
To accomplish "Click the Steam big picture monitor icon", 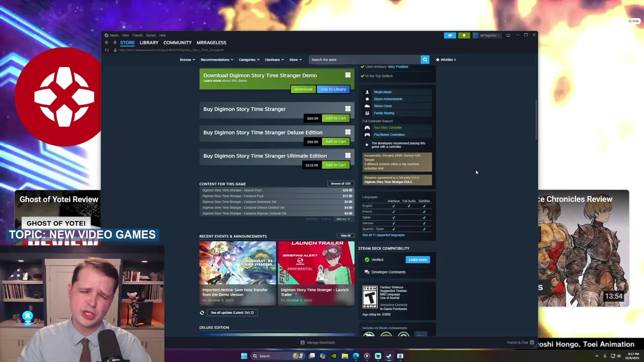I will coord(508,35).
